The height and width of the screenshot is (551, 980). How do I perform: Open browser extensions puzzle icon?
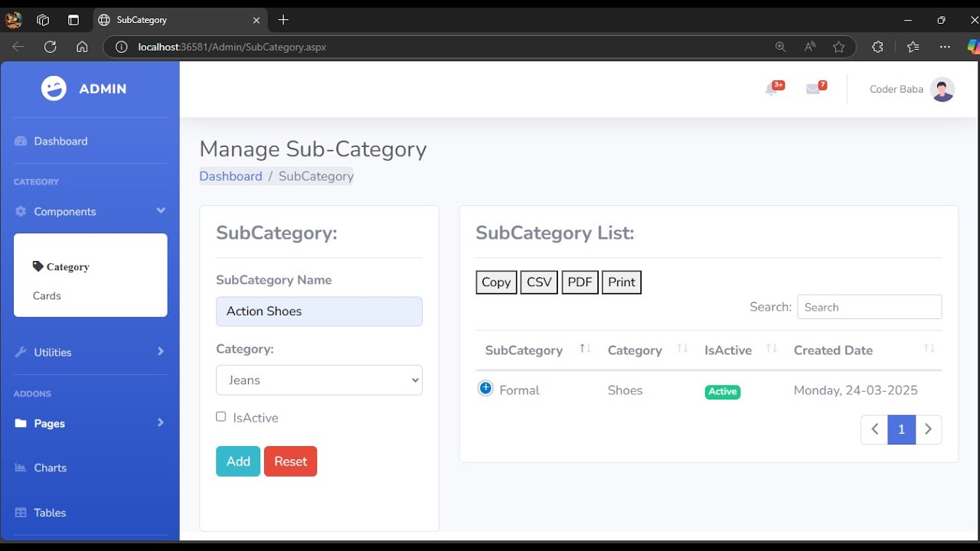coord(877,47)
